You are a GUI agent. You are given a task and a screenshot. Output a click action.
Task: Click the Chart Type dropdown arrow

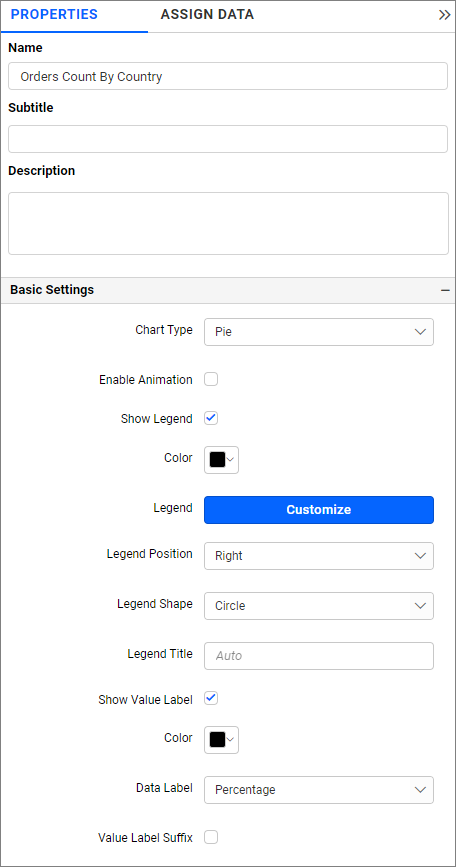(x=420, y=332)
